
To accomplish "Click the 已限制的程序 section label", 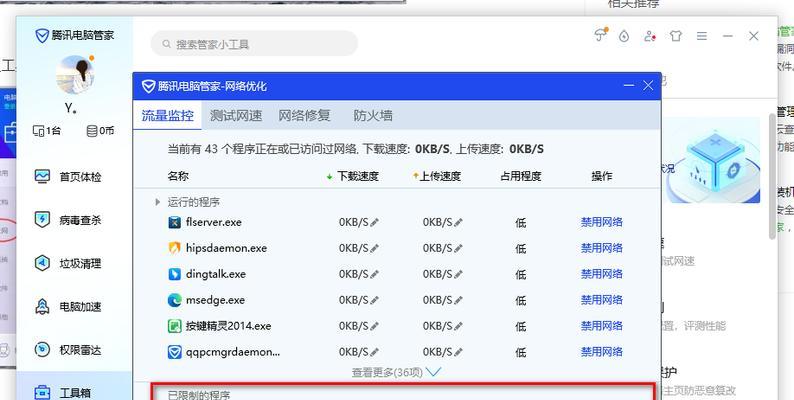I will 199,395.
